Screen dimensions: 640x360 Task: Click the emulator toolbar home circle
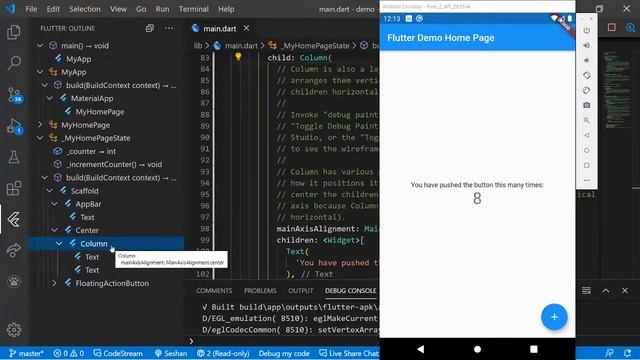(587, 150)
